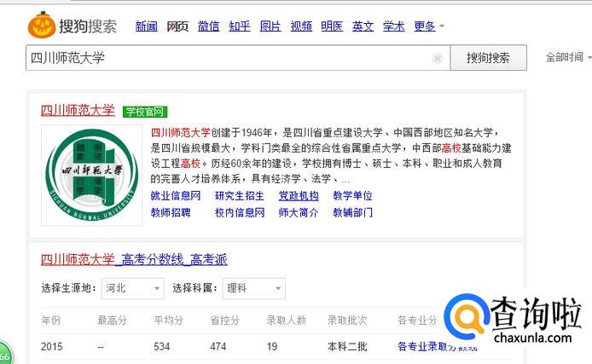Open the 知乎 search tab
This screenshot has width=592, height=364.
(240, 26)
